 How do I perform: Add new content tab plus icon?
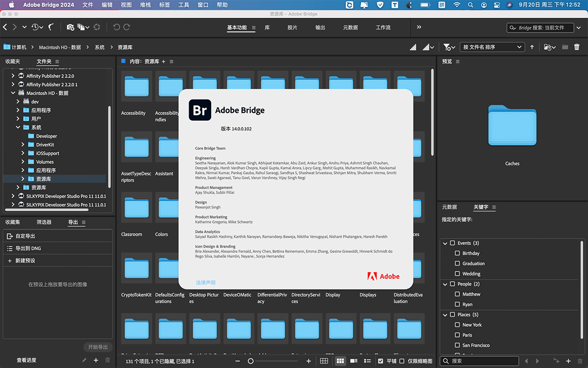tap(164, 61)
